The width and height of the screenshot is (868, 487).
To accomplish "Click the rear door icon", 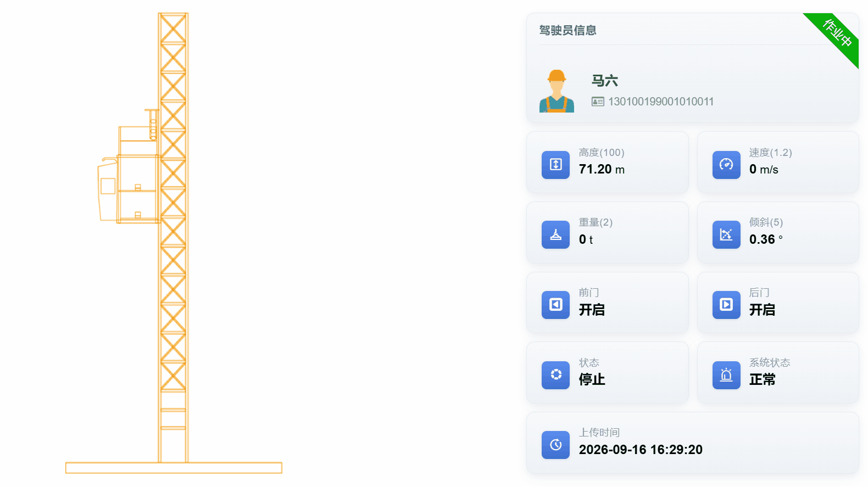I will pos(726,305).
